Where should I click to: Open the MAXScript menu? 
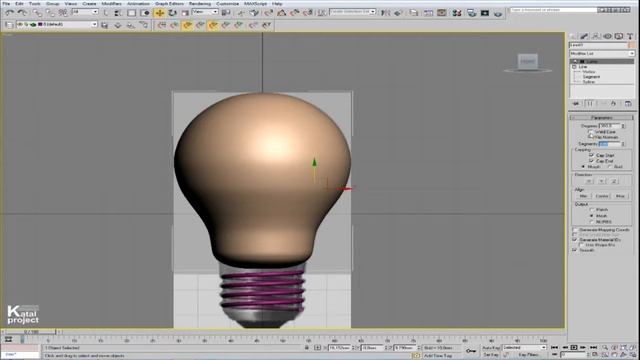click(255, 4)
